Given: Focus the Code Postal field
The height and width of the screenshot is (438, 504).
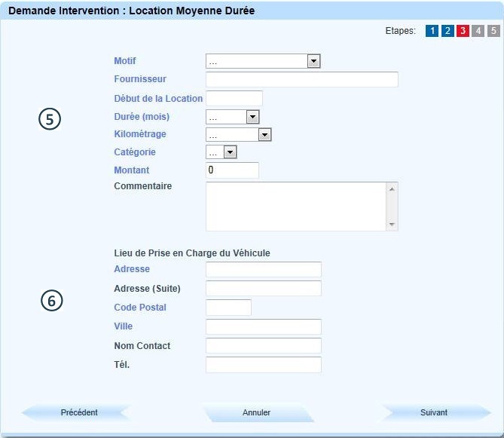Looking at the screenshot, I should (x=228, y=308).
